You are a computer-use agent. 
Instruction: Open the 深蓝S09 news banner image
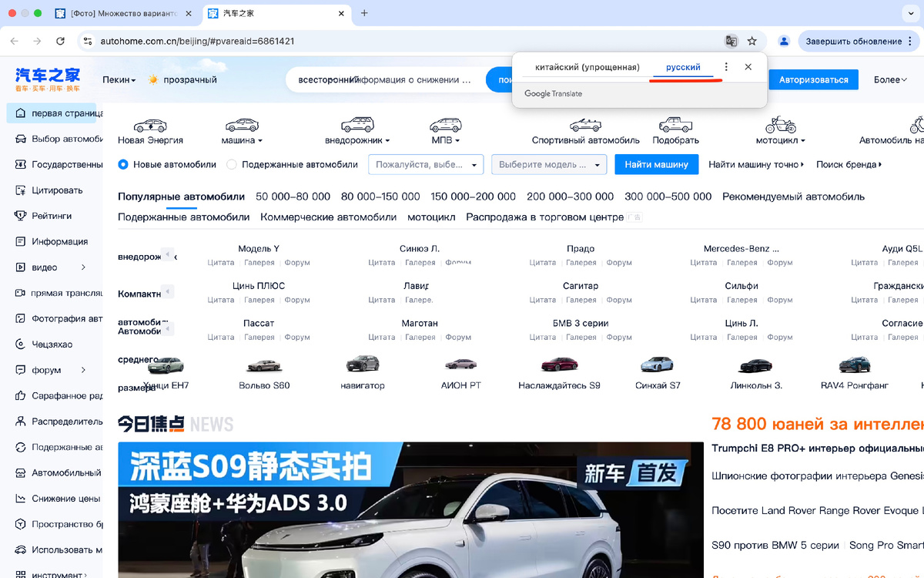410,510
